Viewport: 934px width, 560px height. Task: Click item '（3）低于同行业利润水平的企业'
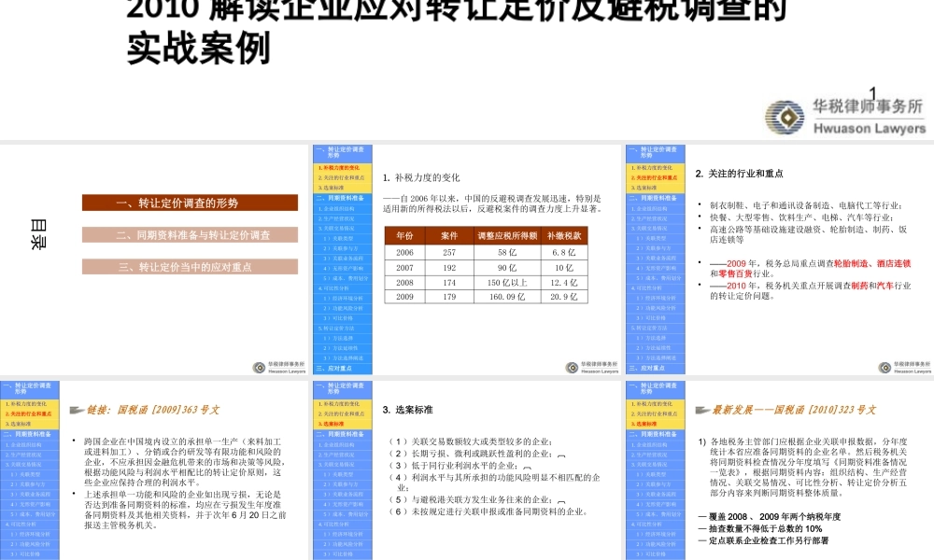[x=453, y=466]
